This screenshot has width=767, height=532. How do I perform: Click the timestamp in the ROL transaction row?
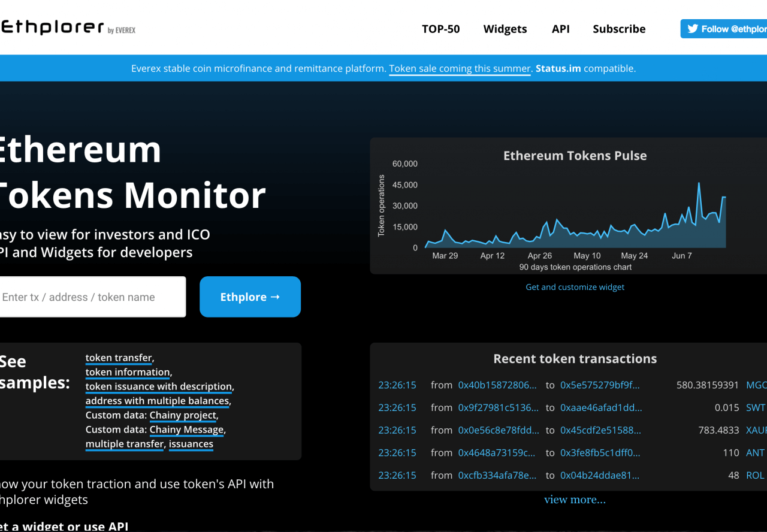[397, 475]
